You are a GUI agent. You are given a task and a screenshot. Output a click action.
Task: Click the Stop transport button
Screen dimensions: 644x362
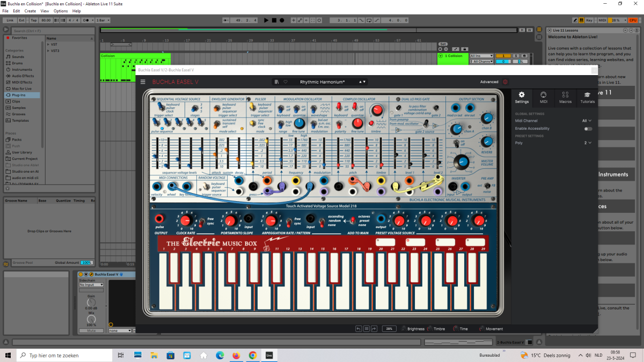274,20
